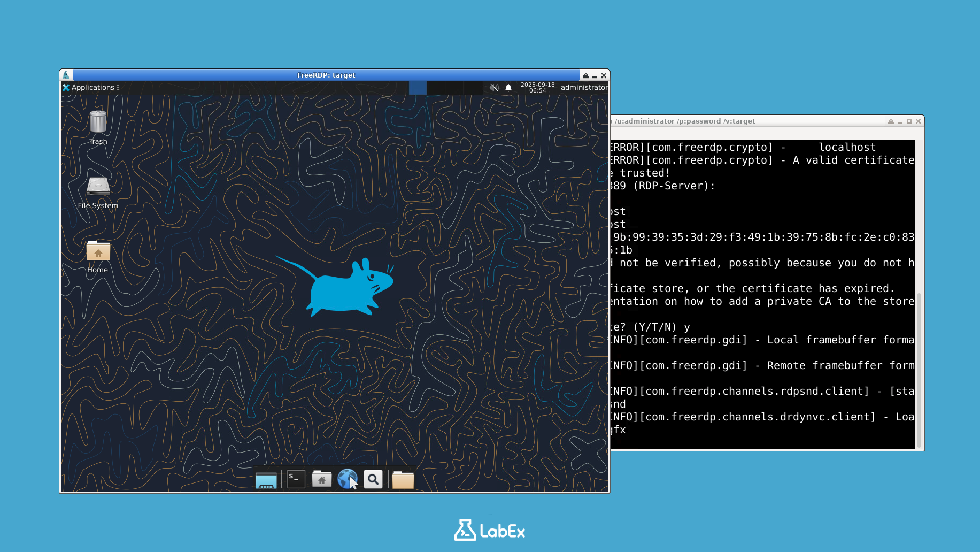Open the Trash desktop icon

pyautogui.click(x=98, y=122)
